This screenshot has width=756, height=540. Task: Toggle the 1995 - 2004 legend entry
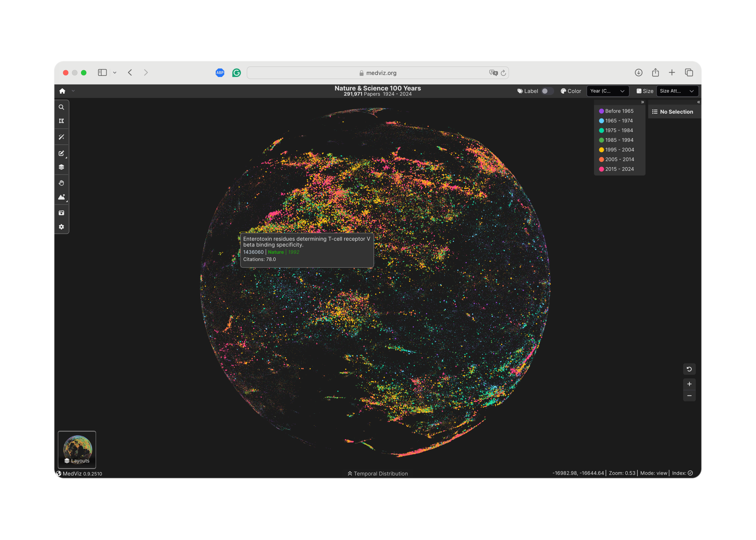pos(616,150)
